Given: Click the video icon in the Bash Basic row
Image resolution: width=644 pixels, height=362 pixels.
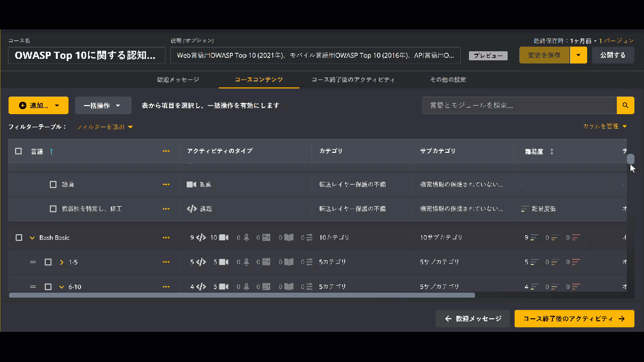Looking at the screenshot, I should (x=223, y=238).
